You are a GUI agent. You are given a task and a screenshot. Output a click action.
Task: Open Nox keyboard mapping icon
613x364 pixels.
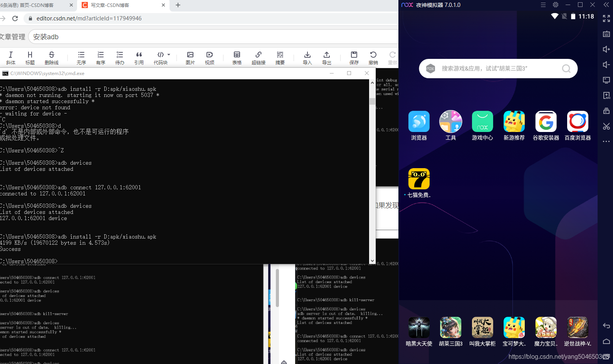coord(606,34)
